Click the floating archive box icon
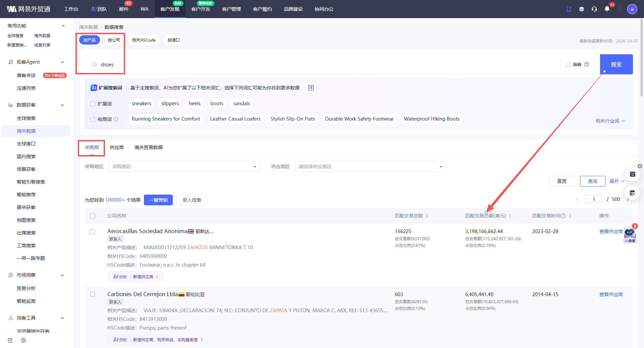The height and width of the screenshot is (348, 644). [x=632, y=174]
